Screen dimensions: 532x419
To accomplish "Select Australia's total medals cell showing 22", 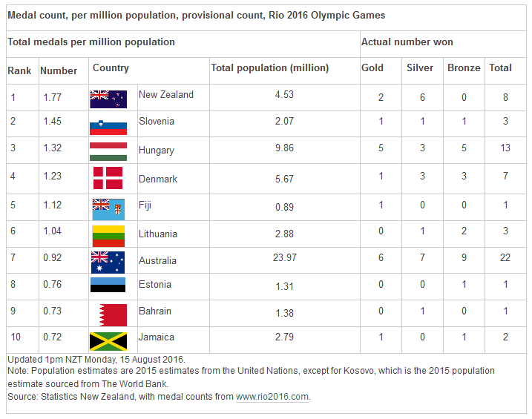I will tap(505, 257).
